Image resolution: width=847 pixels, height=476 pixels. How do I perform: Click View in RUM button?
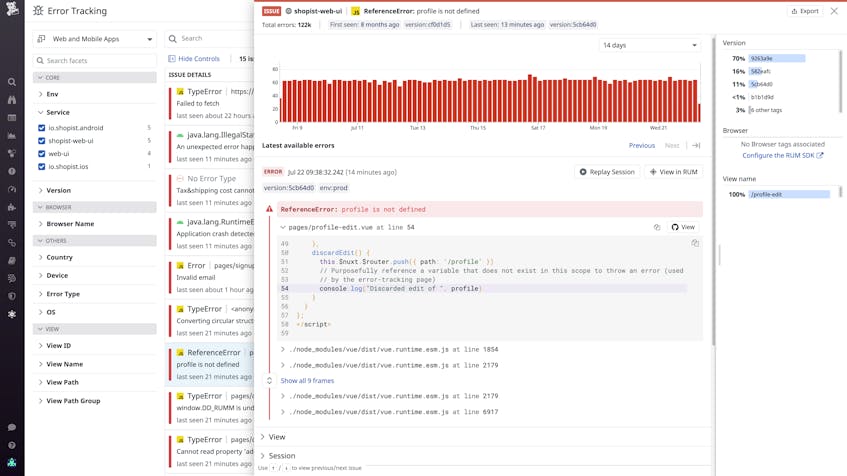[x=674, y=172]
